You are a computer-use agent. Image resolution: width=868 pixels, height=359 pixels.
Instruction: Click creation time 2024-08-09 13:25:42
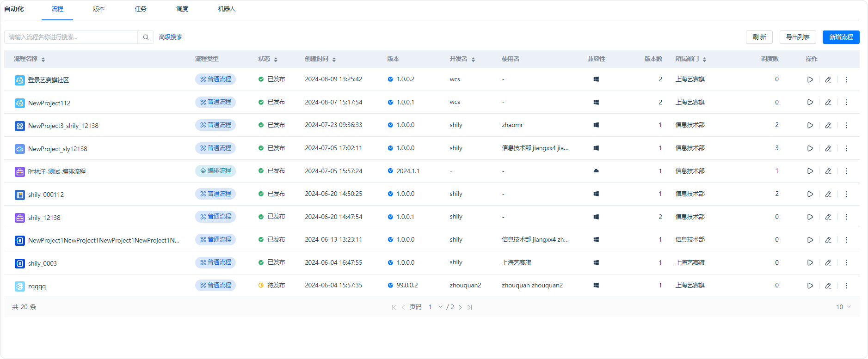click(333, 79)
